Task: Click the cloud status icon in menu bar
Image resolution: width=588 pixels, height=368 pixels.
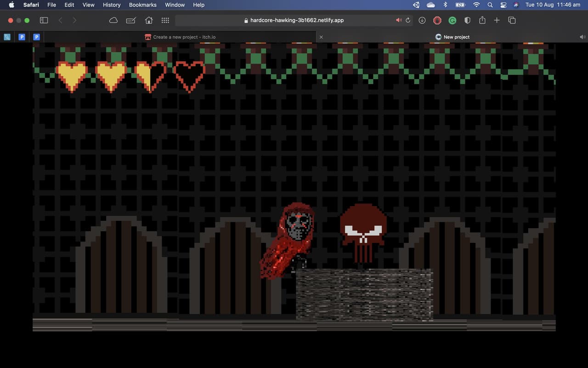Action: click(430, 5)
